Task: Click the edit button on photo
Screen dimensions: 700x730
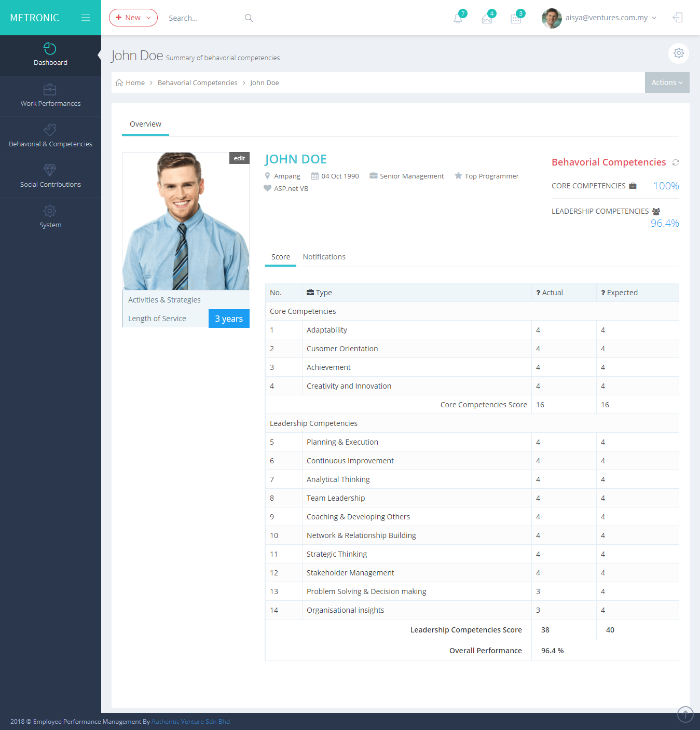Action: pos(239,158)
